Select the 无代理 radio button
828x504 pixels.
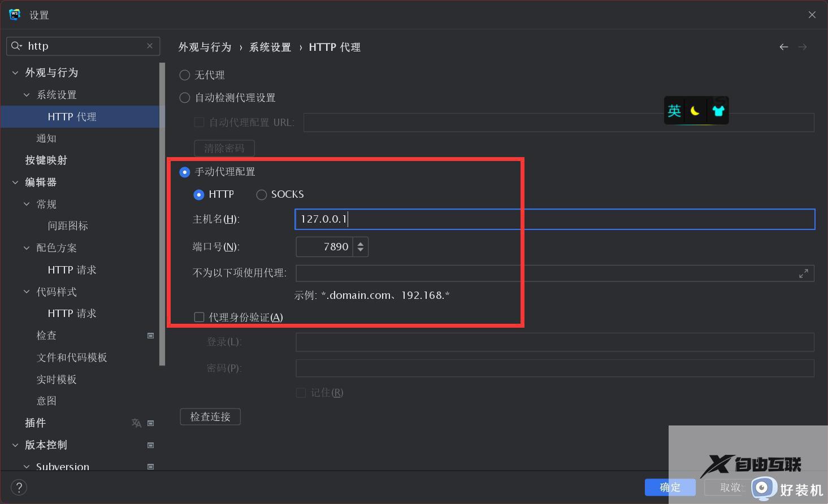pyautogui.click(x=184, y=75)
